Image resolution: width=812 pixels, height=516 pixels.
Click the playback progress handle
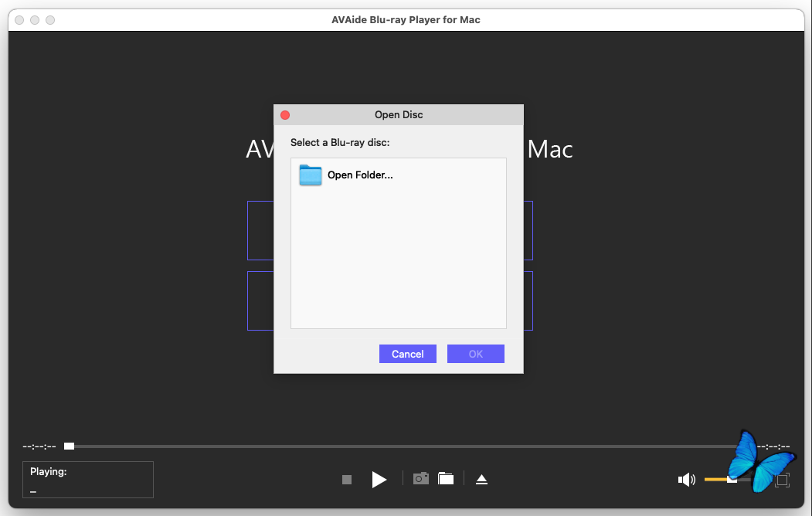click(70, 446)
